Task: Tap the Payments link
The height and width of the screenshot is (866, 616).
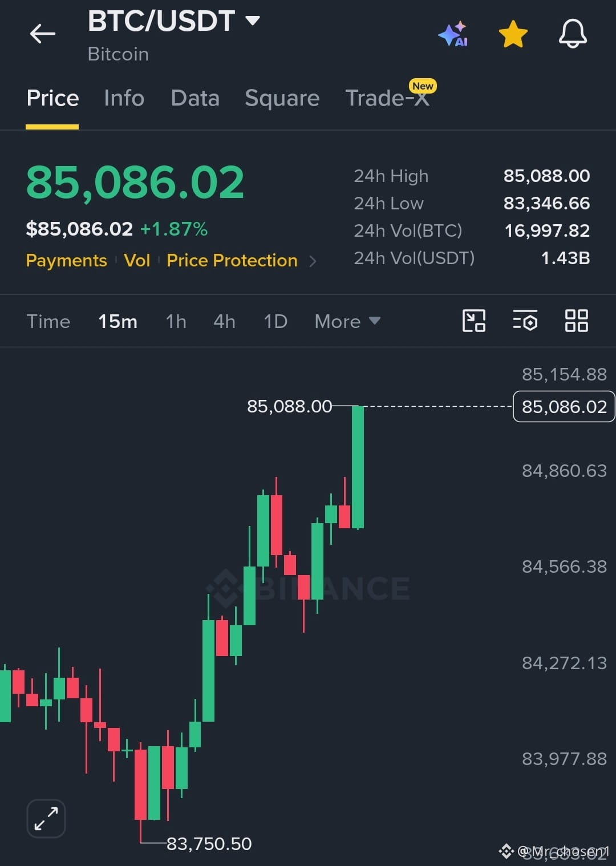Action: pyautogui.click(x=66, y=261)
